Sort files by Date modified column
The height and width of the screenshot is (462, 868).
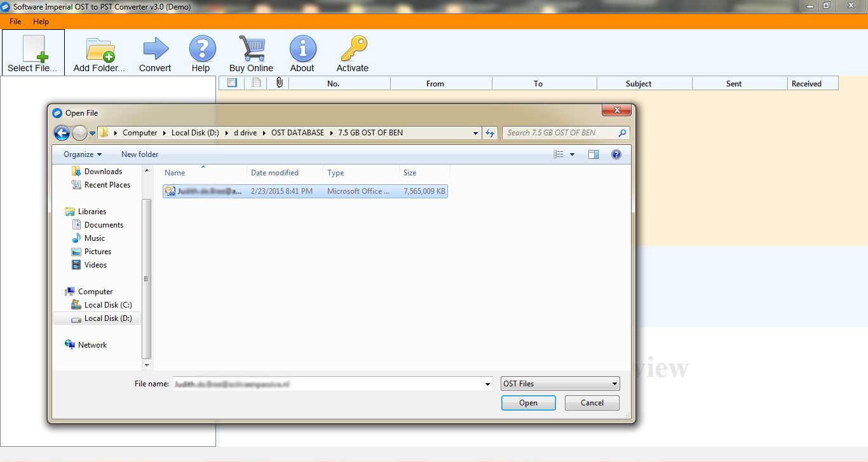click(285, 172)
